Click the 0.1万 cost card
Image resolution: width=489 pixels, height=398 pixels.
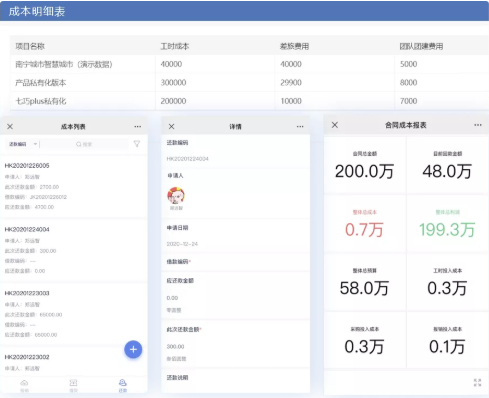[x=447, y=341]
